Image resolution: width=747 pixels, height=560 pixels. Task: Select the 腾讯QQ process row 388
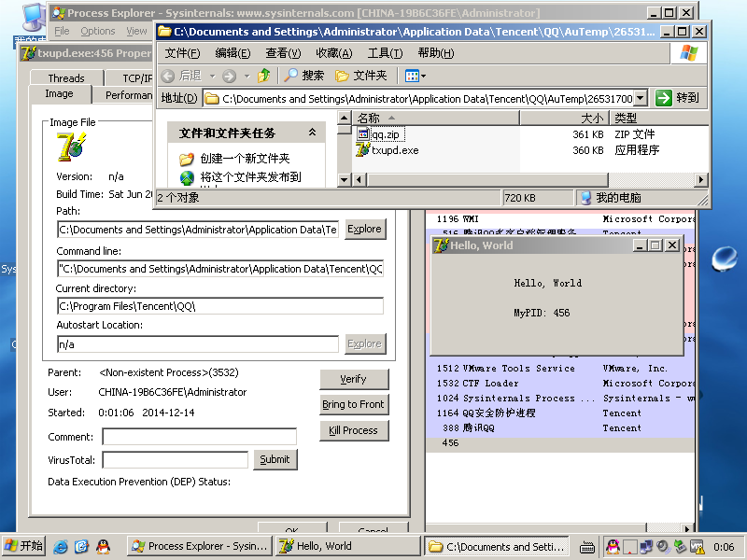coord(560,427)
